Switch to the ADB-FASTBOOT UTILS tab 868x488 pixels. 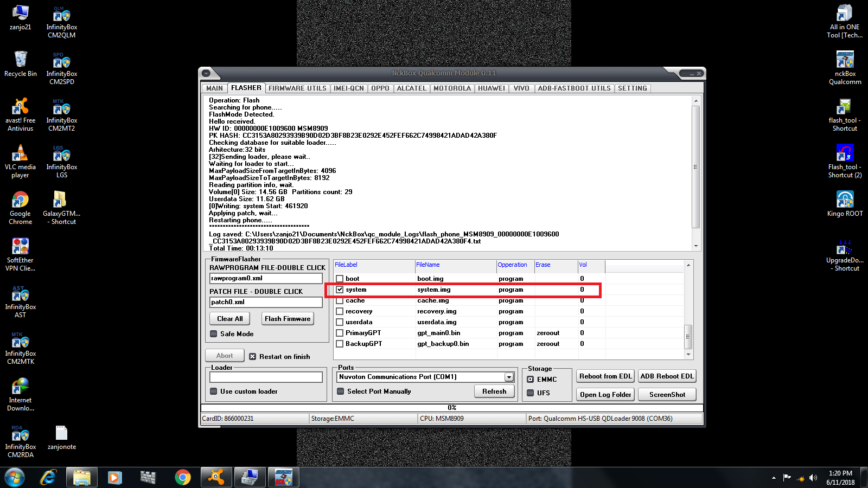tap(574, 88)
